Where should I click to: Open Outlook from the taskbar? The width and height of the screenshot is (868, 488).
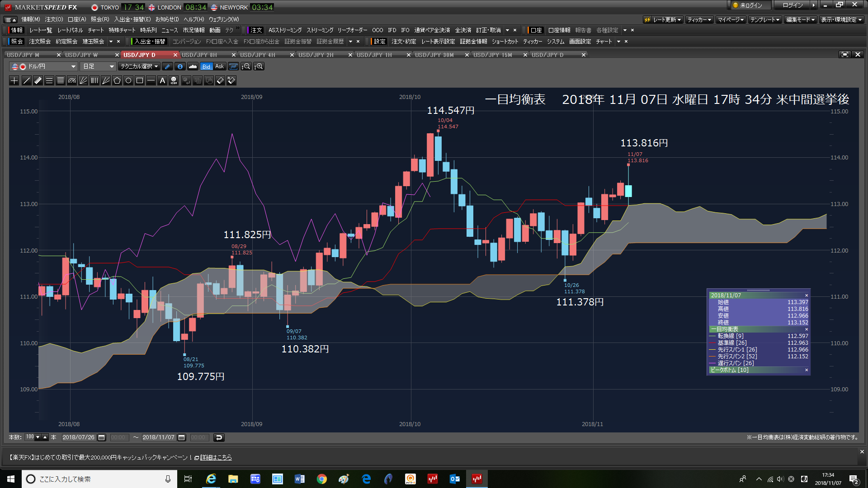pyautogui.click(x=455, y=479)
